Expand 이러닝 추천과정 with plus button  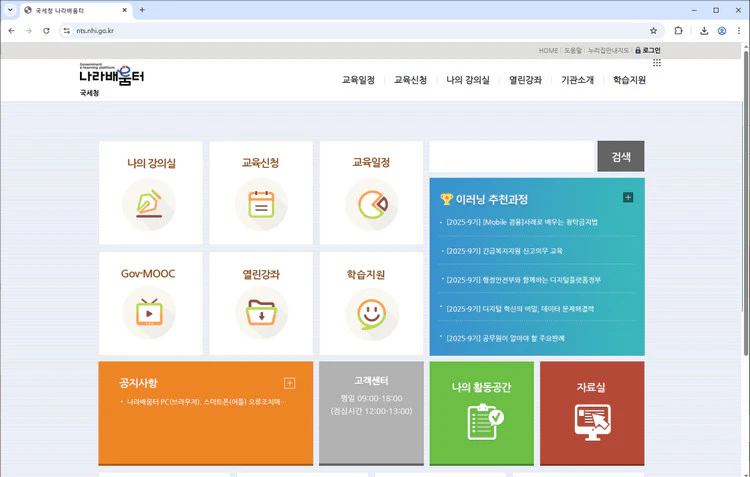pos(628,197)
